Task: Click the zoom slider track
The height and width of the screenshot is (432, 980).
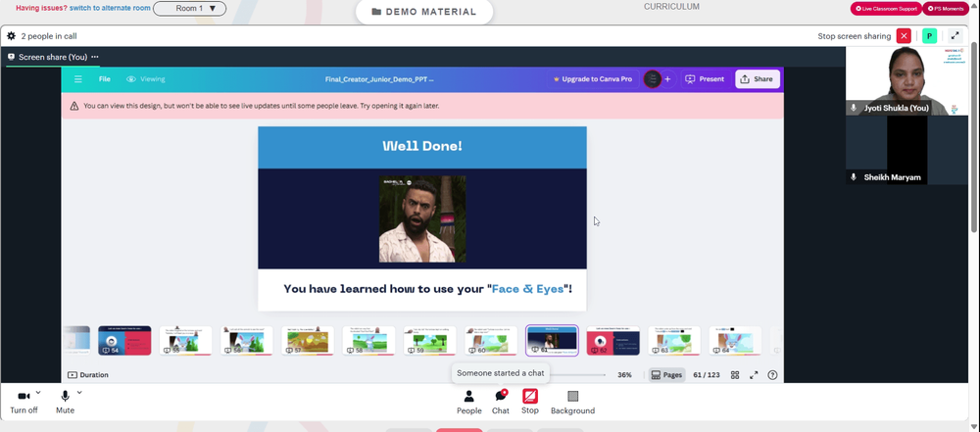Action: pyautogui.click(x=575, y=375)
